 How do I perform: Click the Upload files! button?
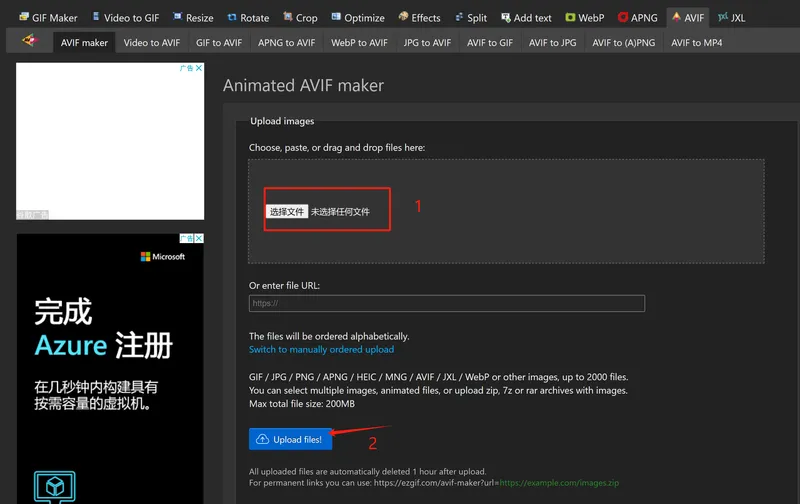(x=290, y=439)
